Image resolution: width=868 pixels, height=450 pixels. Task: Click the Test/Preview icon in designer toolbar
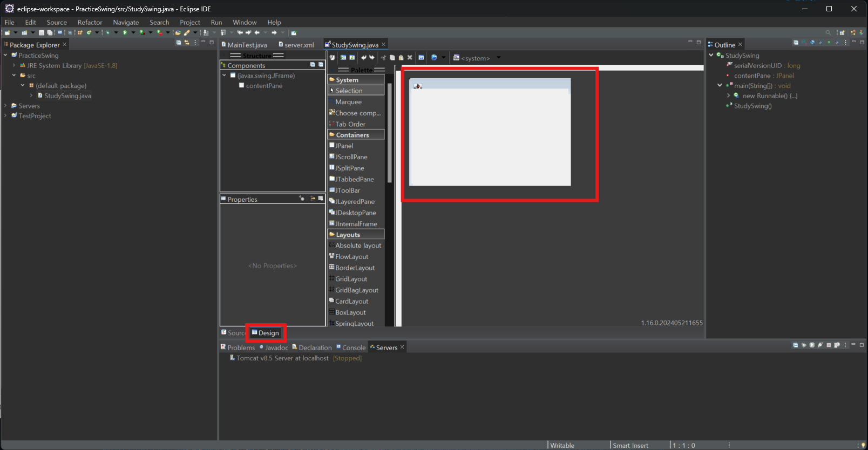pyautogui.click(x=343, y=57)
